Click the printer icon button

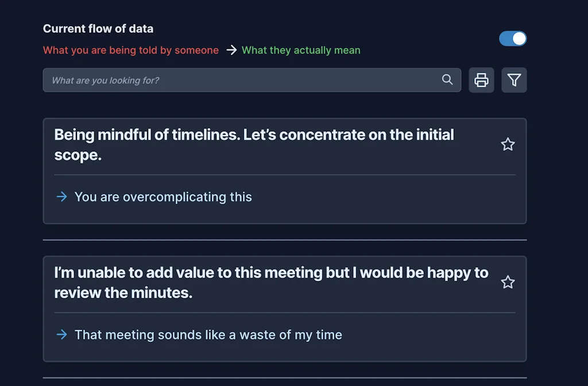click(x=481, y=80)
